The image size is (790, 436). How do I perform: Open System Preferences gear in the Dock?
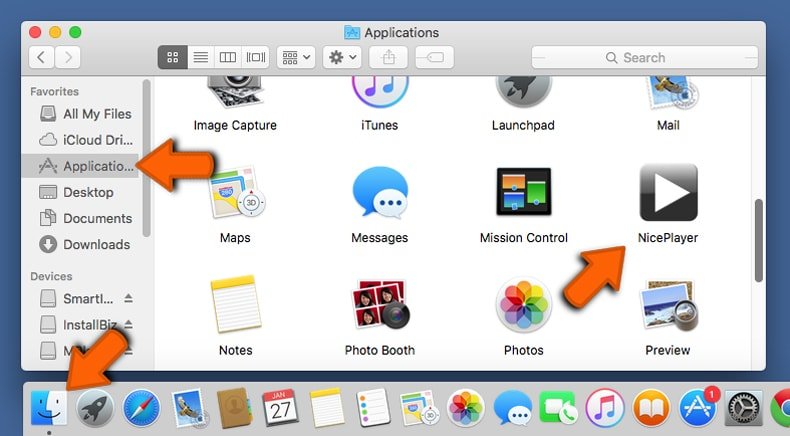point(744,408)
